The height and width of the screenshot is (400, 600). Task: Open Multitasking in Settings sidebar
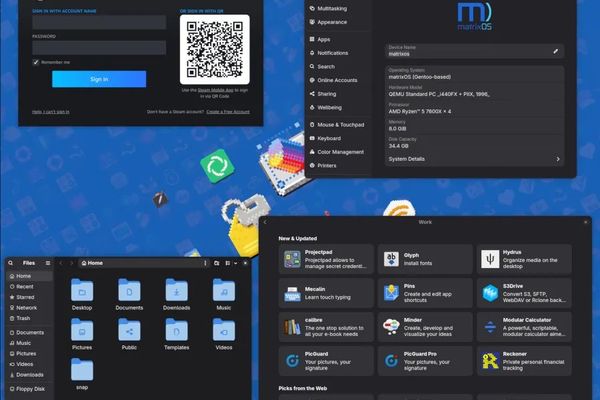339,8
